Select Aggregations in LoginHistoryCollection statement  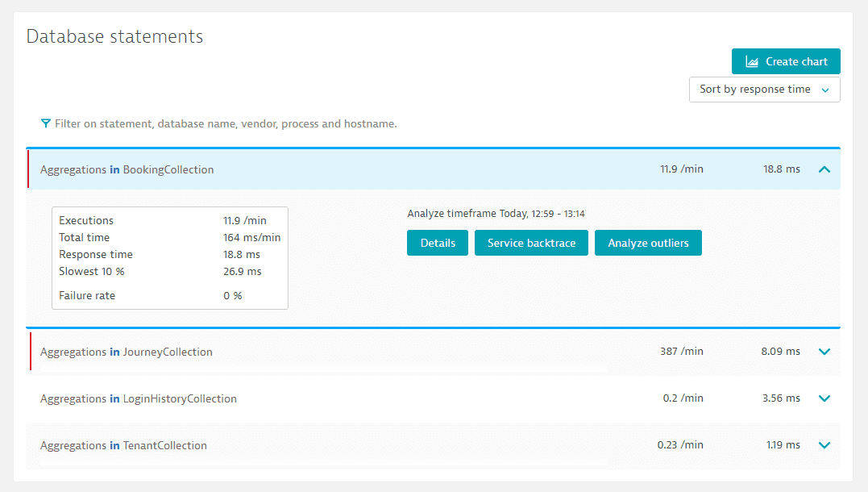point(139,399)
